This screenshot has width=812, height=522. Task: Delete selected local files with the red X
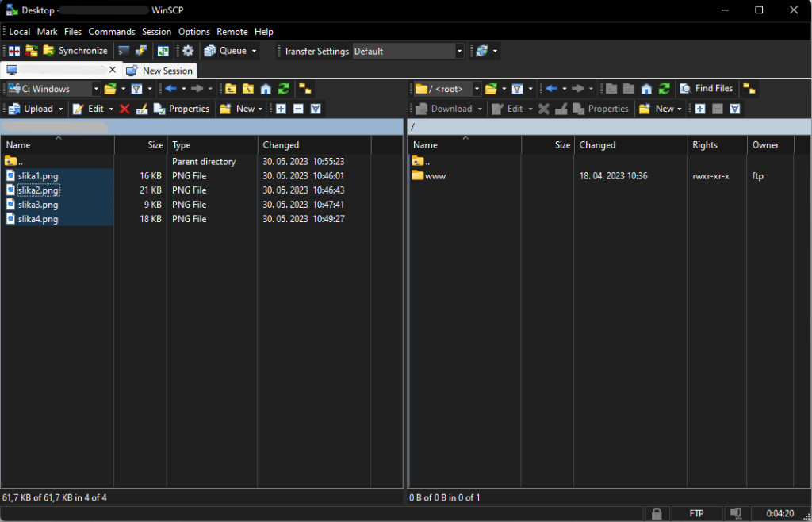(124, 109)
